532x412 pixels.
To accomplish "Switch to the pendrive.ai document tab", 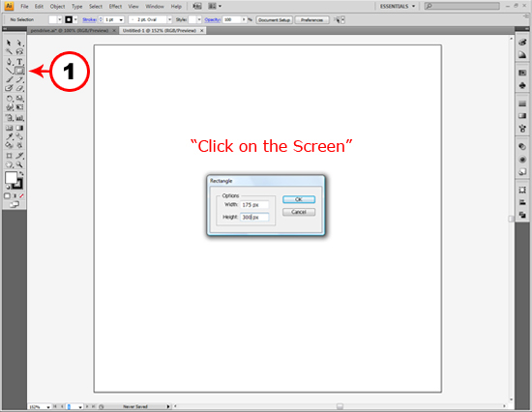I will (x=70, y=31).
